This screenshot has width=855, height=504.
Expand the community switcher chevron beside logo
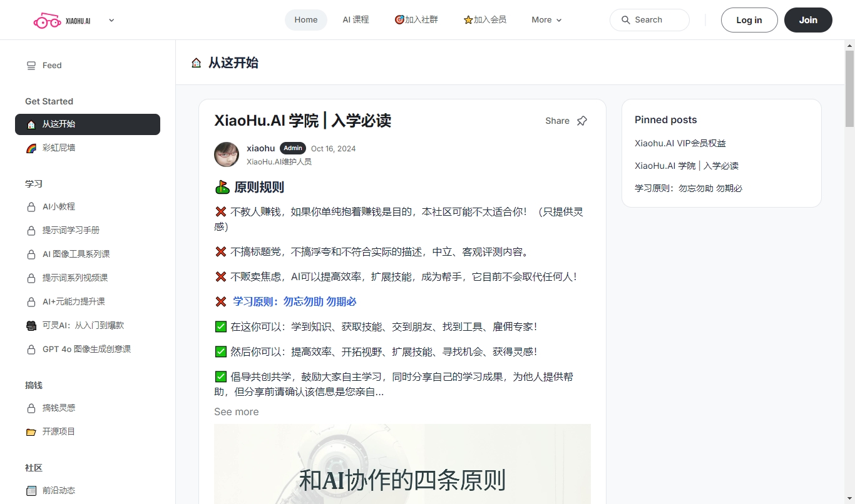tap(111, 20)
